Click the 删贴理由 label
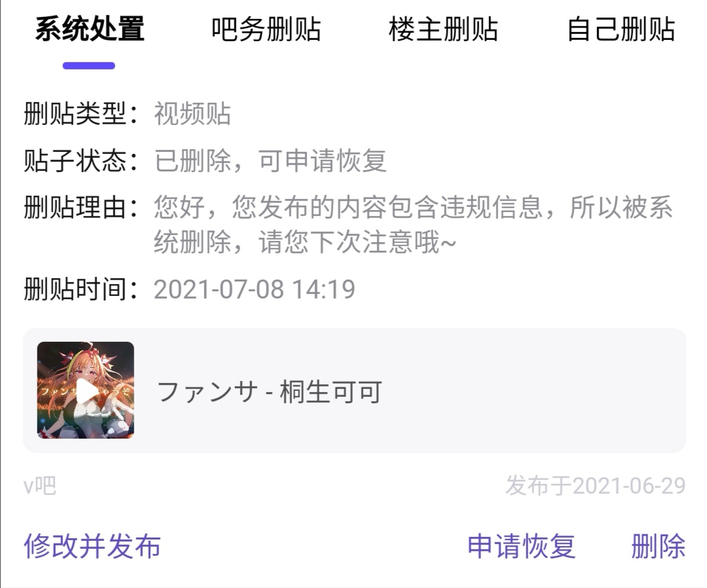707x588 pixels. tap(81, 208)
